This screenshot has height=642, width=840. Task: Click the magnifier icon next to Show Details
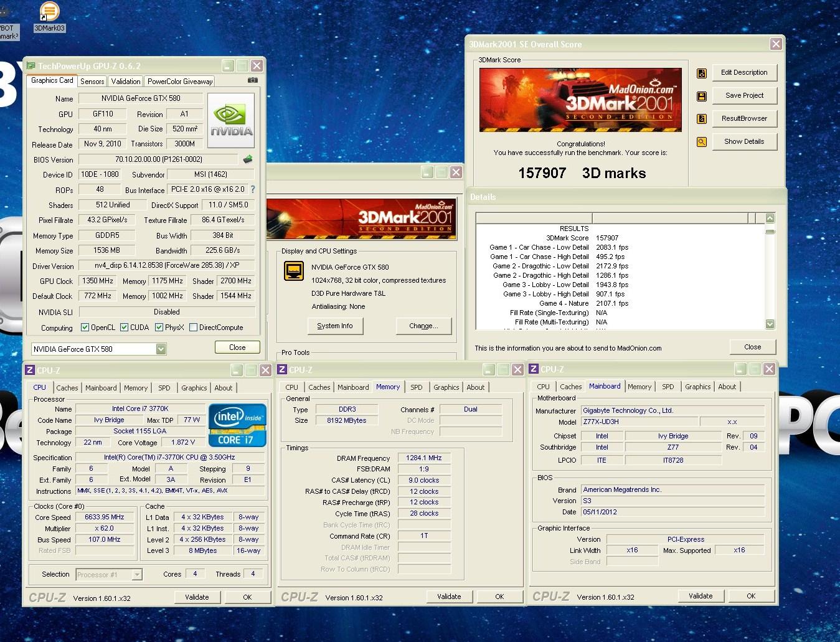click(702, 142)
